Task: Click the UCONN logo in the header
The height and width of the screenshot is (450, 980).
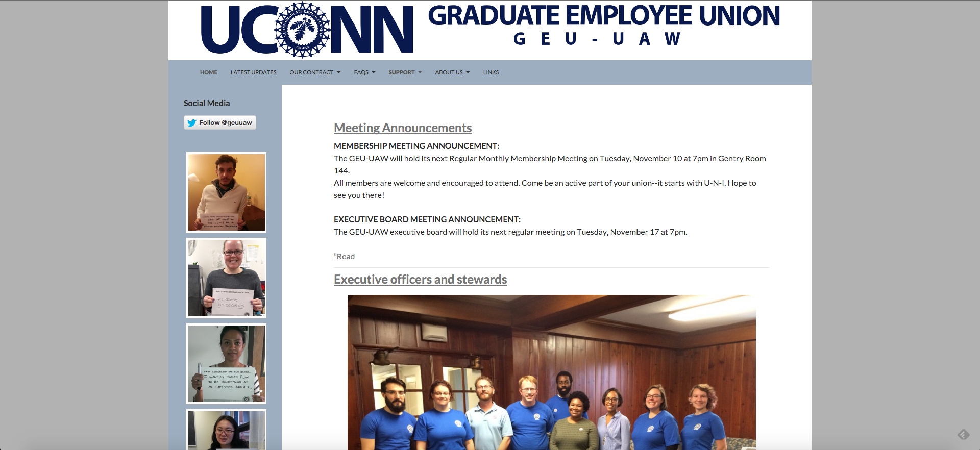Action: pyautogui.click(x=307, y=30)
